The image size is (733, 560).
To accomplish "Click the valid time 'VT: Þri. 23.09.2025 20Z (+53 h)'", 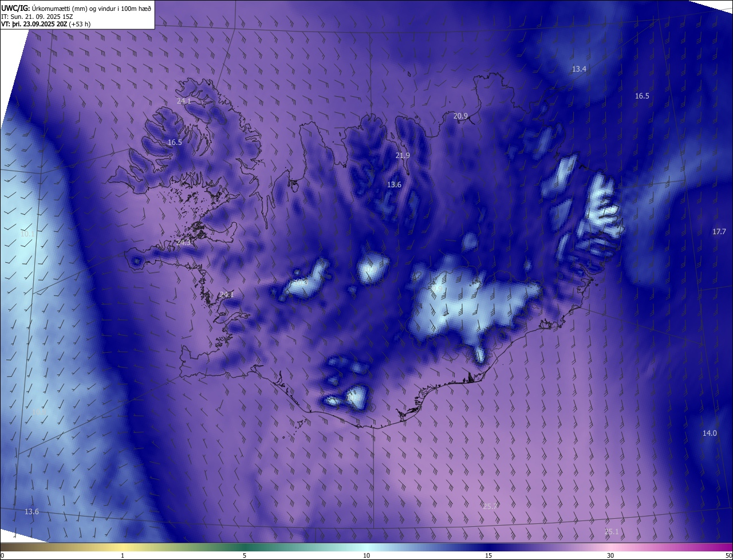I will (46, 24).
